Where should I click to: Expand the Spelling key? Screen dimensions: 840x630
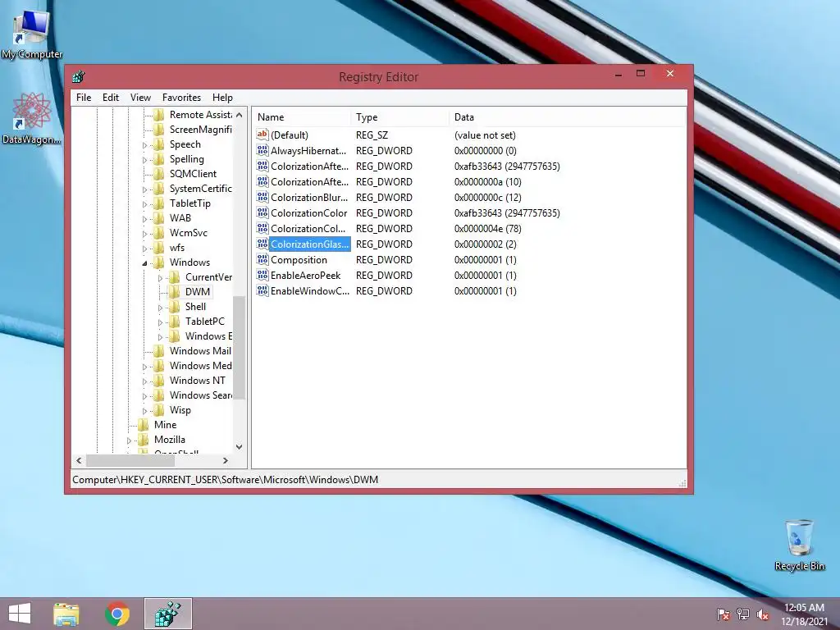click(144, 160)
